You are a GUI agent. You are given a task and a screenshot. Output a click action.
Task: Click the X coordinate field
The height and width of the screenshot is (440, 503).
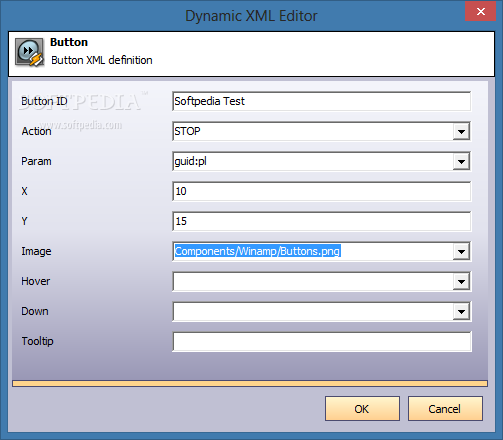click(x=322, y=191)
